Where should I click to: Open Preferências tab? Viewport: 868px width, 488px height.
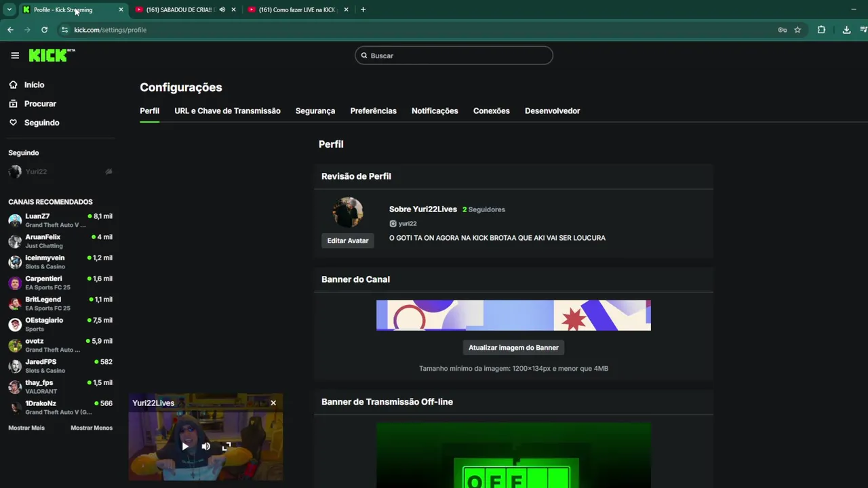(373, 110)
